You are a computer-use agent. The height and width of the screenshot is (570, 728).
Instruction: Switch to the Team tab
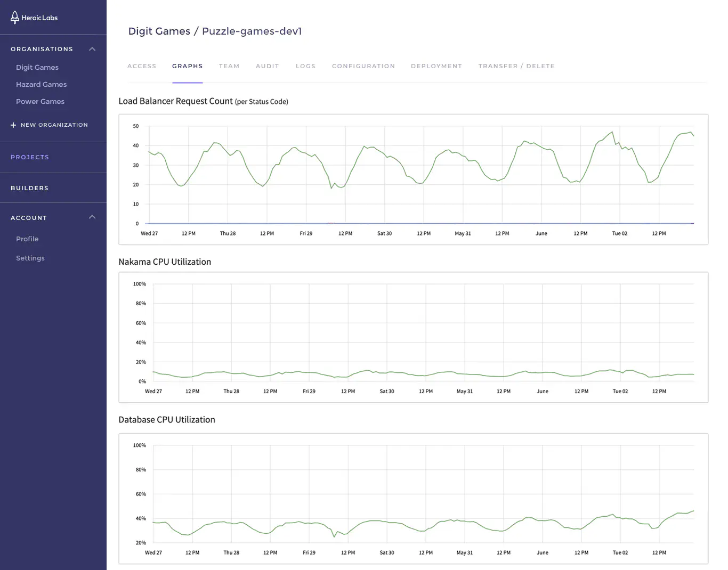coord(229,66)
